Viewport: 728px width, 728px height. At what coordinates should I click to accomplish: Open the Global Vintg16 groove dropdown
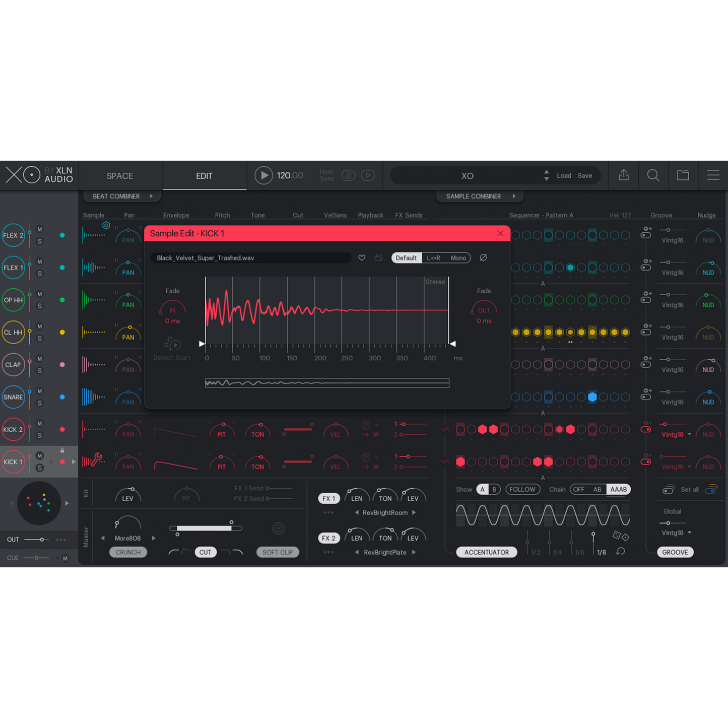coord(676,533)
